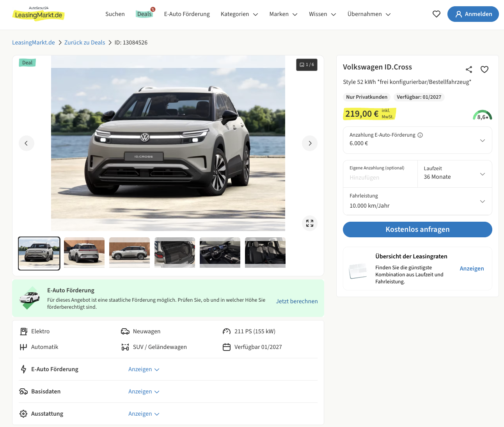504x427 pixels.
Task: Open the LeasingMarkt.de home logo
Action: coord(38,14)
